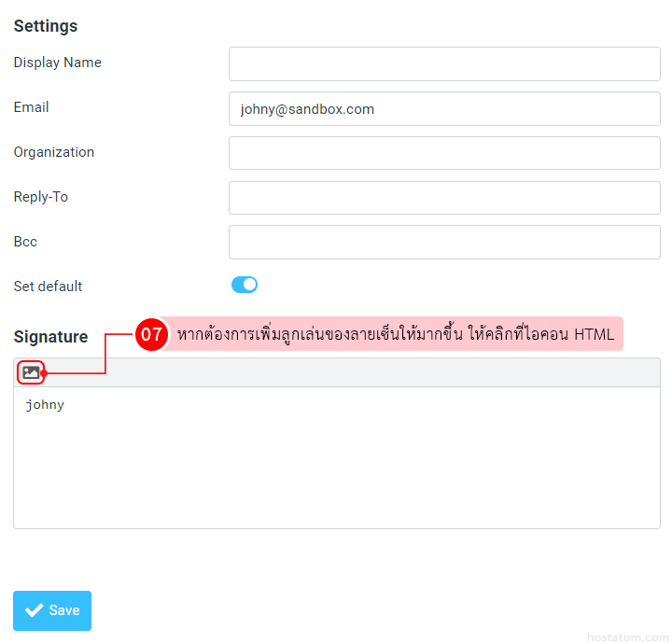The width and height of the screenshot is (672, 644).
Task: Click the HTML editor icon in signature toolbar
Action: tap(31, 372)
